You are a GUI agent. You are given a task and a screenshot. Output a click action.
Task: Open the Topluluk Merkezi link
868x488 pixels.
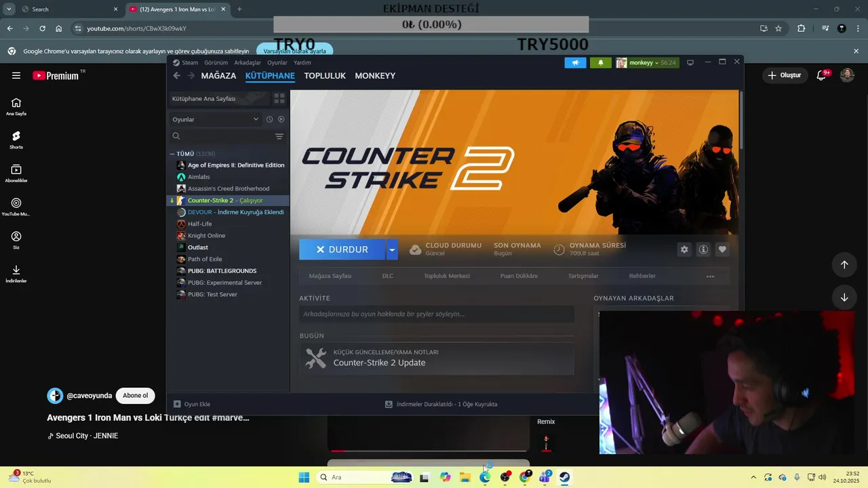pyautogui.click(x=447, y=276)
